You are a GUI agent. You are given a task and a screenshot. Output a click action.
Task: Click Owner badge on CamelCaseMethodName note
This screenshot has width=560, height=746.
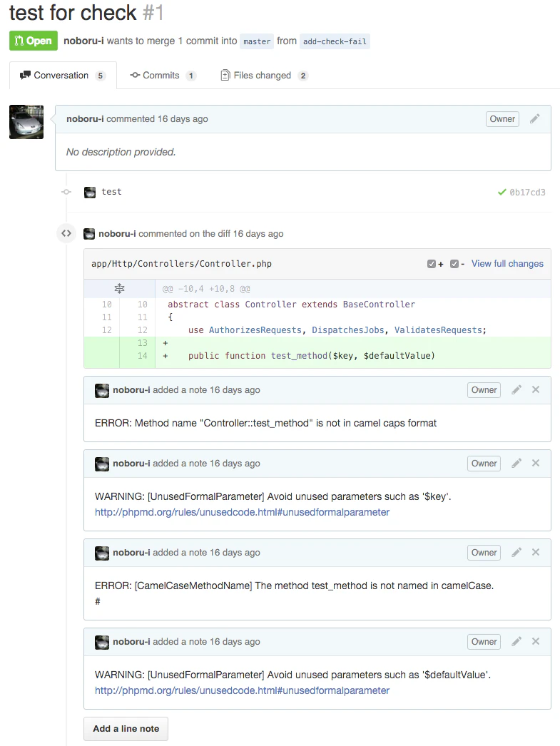[484, 552]
